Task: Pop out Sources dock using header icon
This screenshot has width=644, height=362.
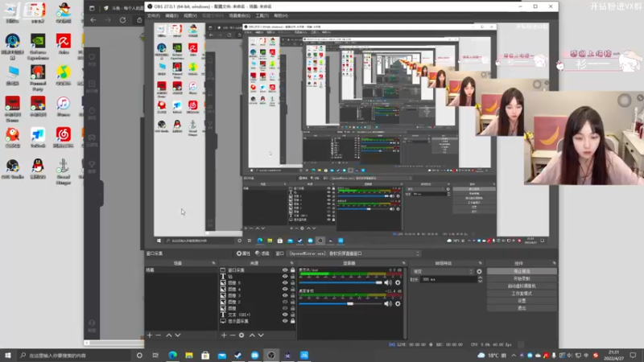Action: pos(292,263)
